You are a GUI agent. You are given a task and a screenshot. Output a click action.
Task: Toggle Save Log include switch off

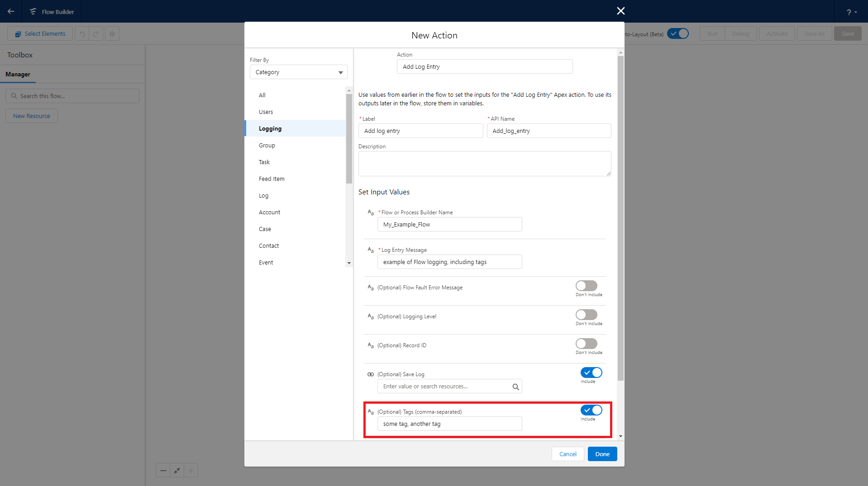591,373
